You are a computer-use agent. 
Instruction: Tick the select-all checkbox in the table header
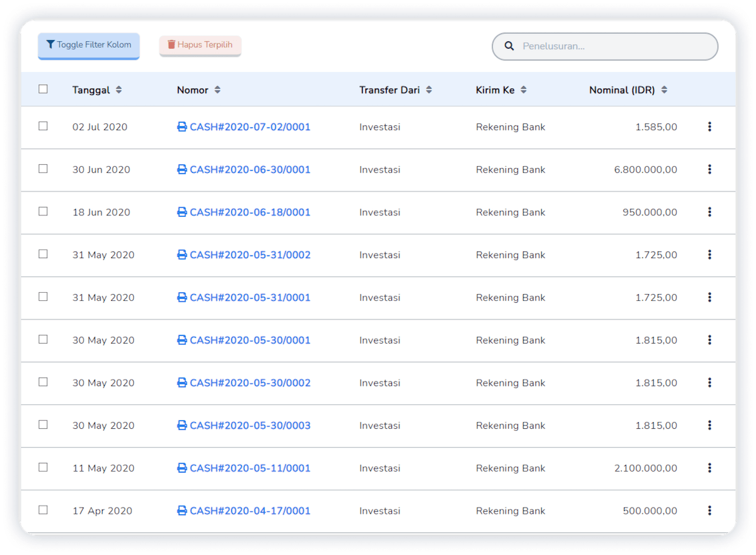[43, 89]
